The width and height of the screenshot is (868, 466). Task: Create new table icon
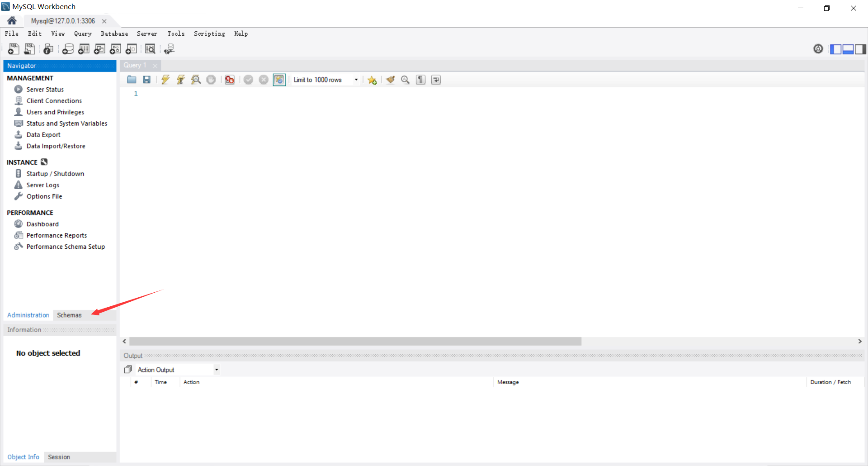pos(84,49)
